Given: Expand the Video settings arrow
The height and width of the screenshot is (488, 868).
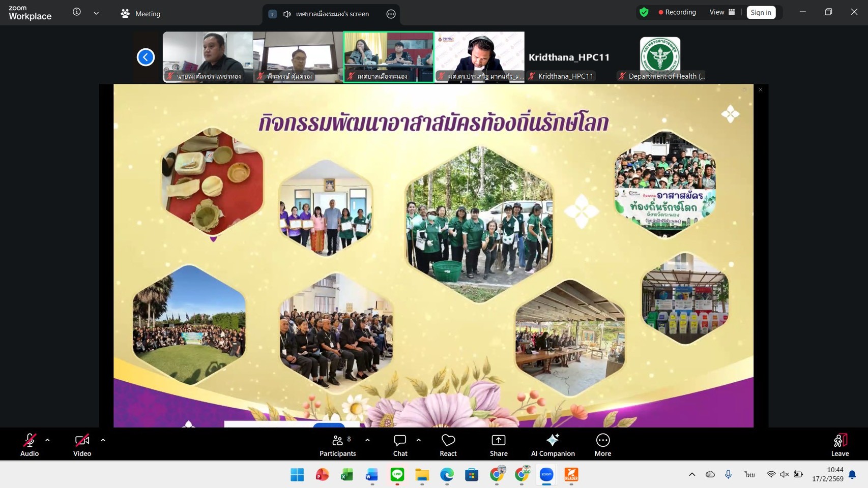Looking at the screenshot, I should click(103, 440).
